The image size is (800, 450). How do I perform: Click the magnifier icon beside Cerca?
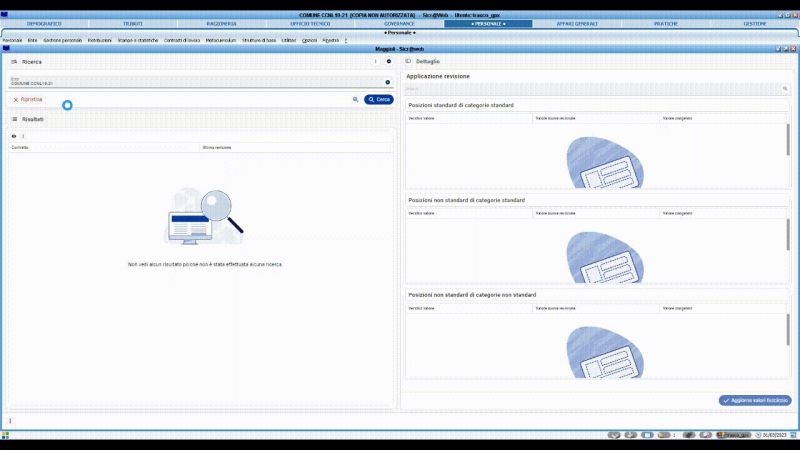pyautogui.click(x=356, y=99)
